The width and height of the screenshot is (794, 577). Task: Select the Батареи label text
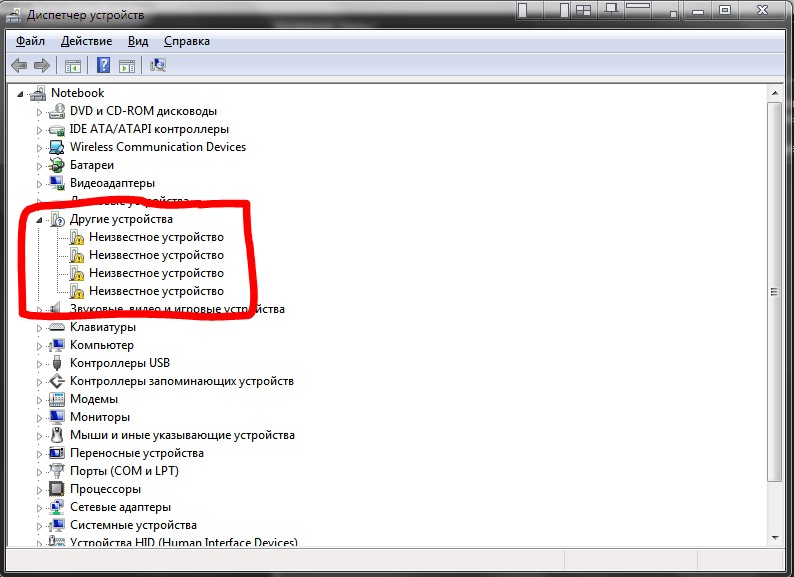[92, 165]
